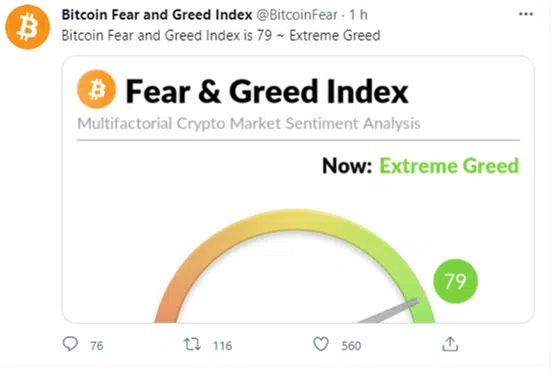Click the Extreme Greed status label
This screenshot has height=374, width=554.
coord(449,166)
